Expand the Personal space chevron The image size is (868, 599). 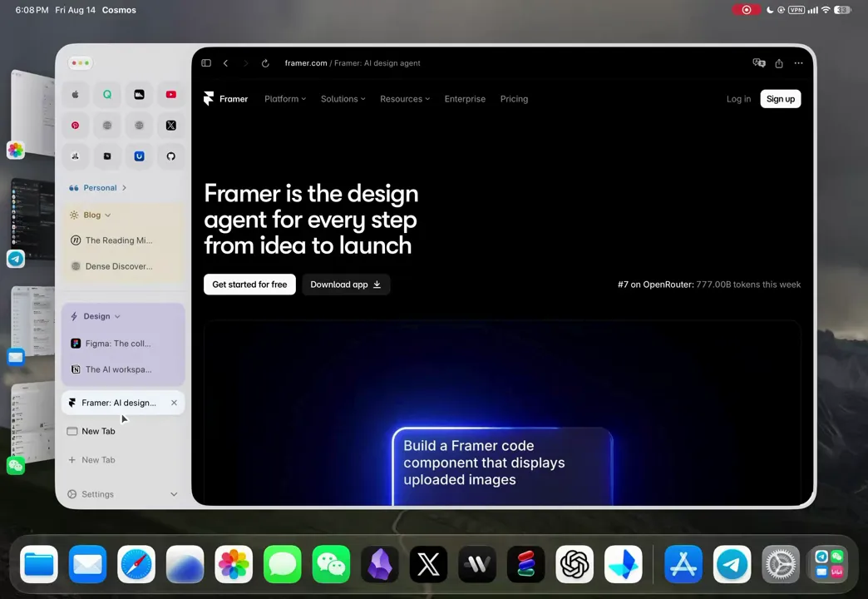124,188
